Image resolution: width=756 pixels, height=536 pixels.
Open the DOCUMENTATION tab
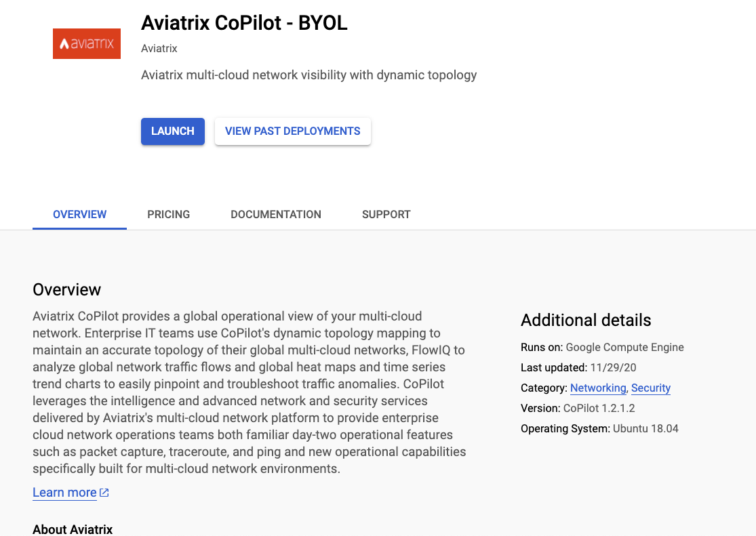click(275, 214)
